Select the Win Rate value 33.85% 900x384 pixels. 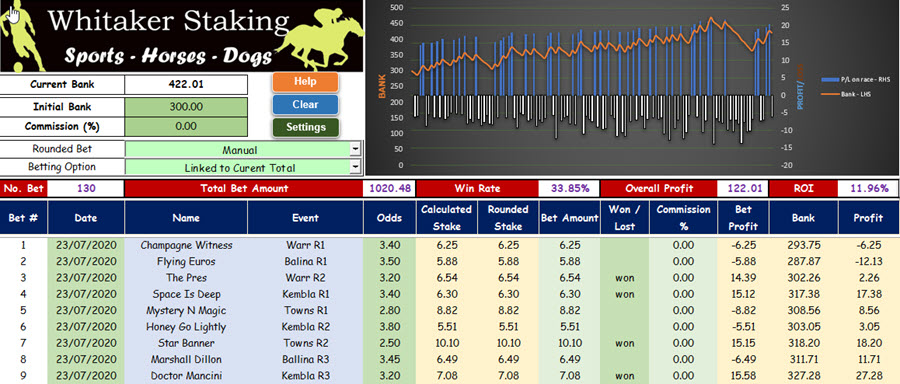point(569,188)
